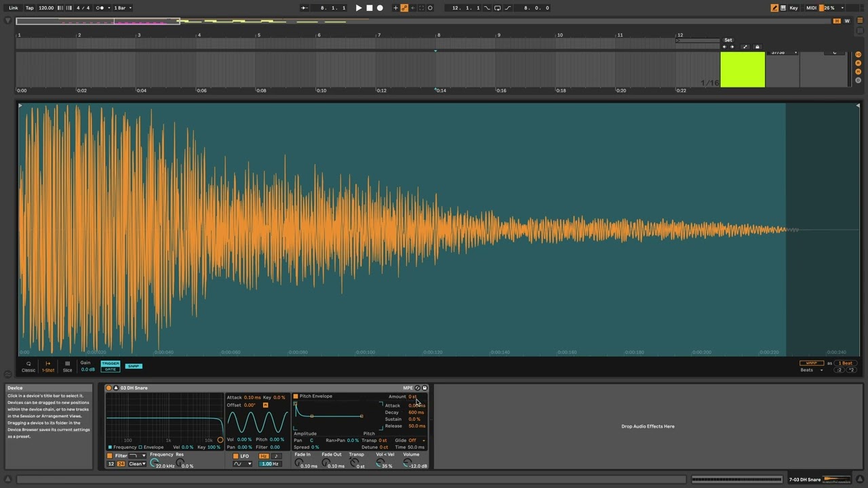Toggle computer MIDI keyboard icon

pos(783,8)
